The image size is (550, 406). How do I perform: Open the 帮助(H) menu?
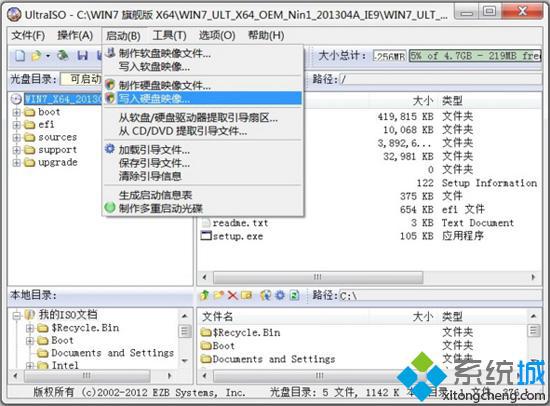pos(266,35)
